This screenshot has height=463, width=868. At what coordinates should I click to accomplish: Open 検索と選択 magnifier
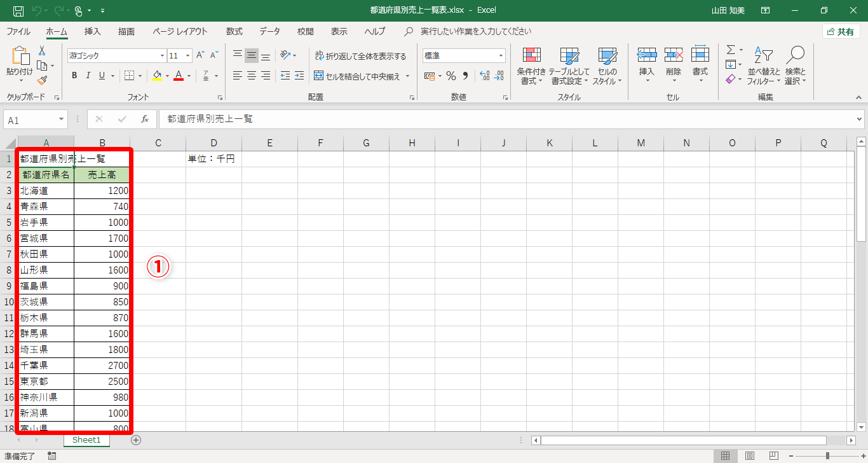tap(795, 66)
